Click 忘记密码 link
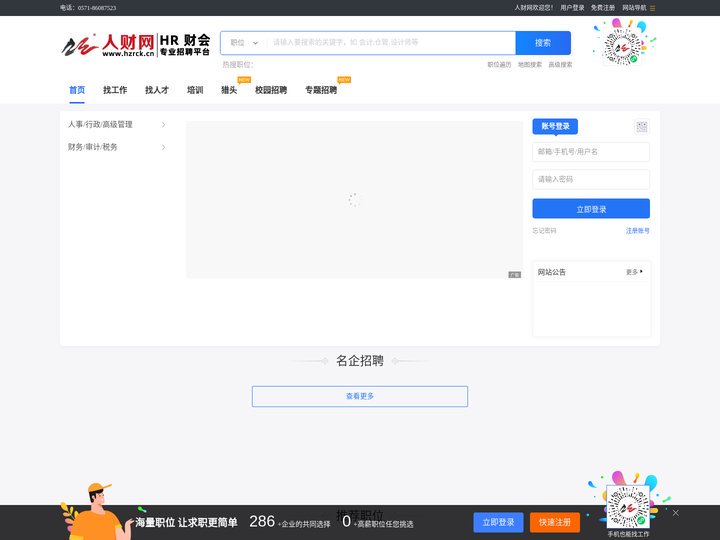The width and height of the screenshot is (720, 540). click(544, 231)
